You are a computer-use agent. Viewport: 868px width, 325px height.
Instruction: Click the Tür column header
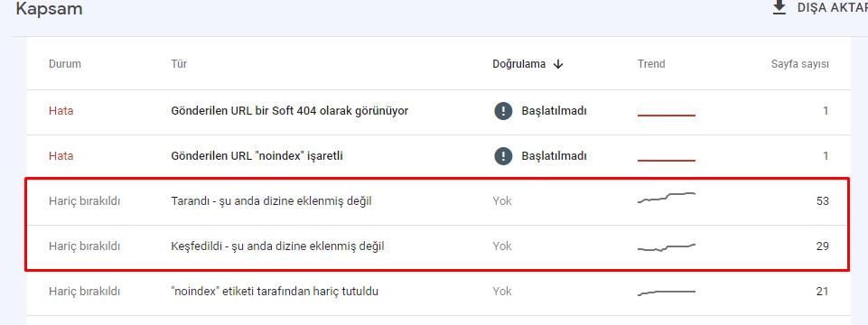coord(179,64)
